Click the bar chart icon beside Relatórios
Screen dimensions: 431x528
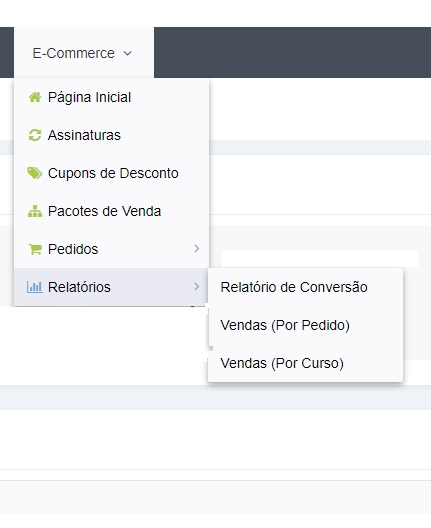pos(35,287)
